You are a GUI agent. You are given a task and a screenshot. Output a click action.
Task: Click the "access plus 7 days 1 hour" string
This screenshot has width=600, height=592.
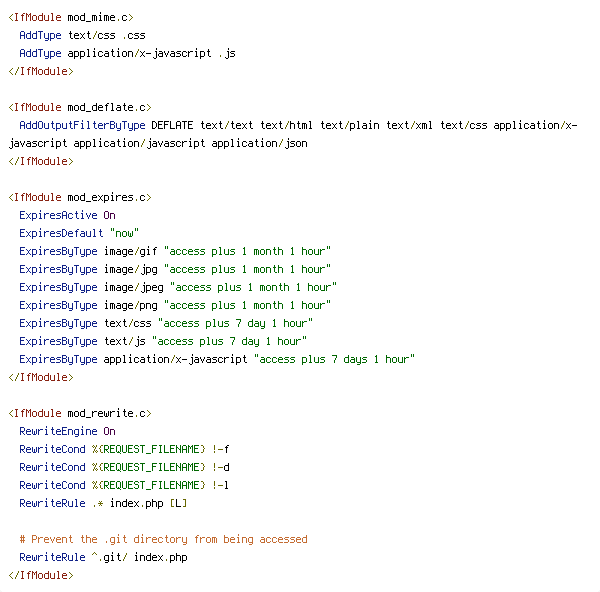point(334,359)
